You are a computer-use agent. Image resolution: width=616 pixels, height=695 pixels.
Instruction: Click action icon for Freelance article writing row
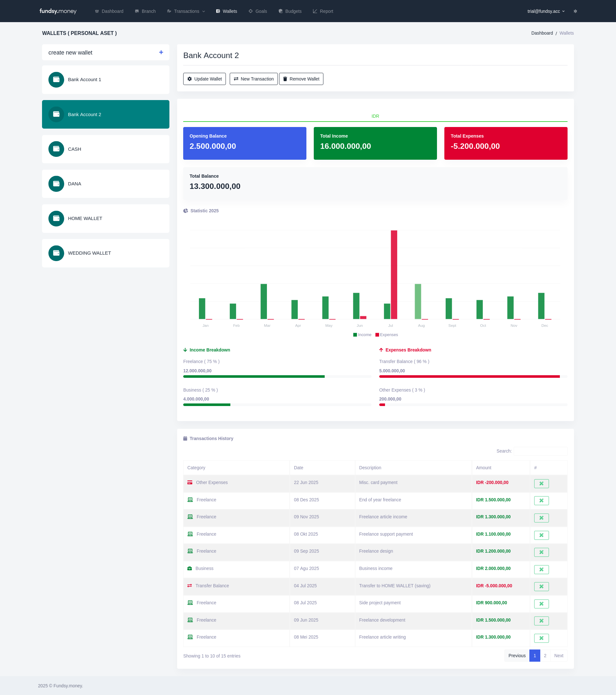coord(541,638)
